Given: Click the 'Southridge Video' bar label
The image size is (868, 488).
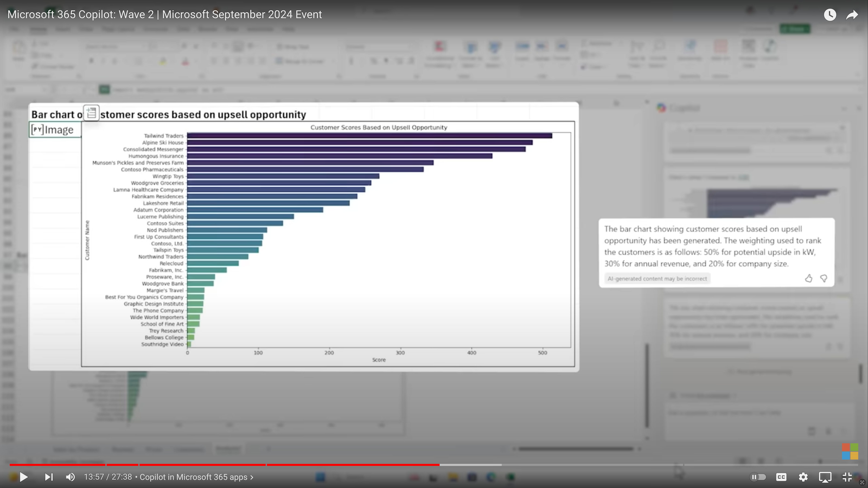Looking at the screenshot, I should point(162,344).
